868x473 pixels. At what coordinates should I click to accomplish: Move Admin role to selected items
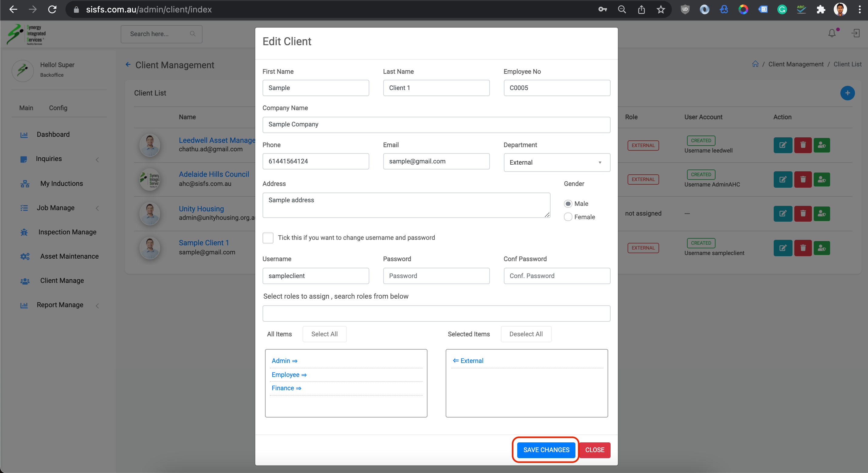coord(284,361)
